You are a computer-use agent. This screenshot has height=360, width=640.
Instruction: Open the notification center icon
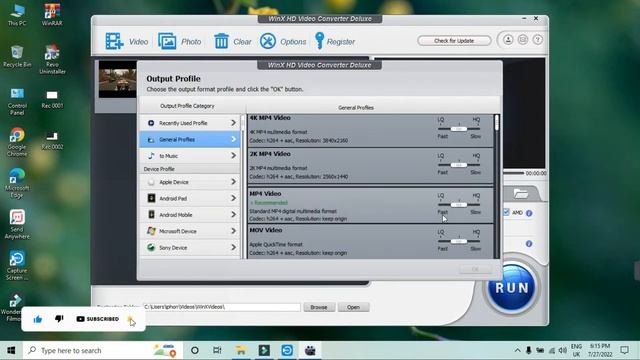(624, 351)
